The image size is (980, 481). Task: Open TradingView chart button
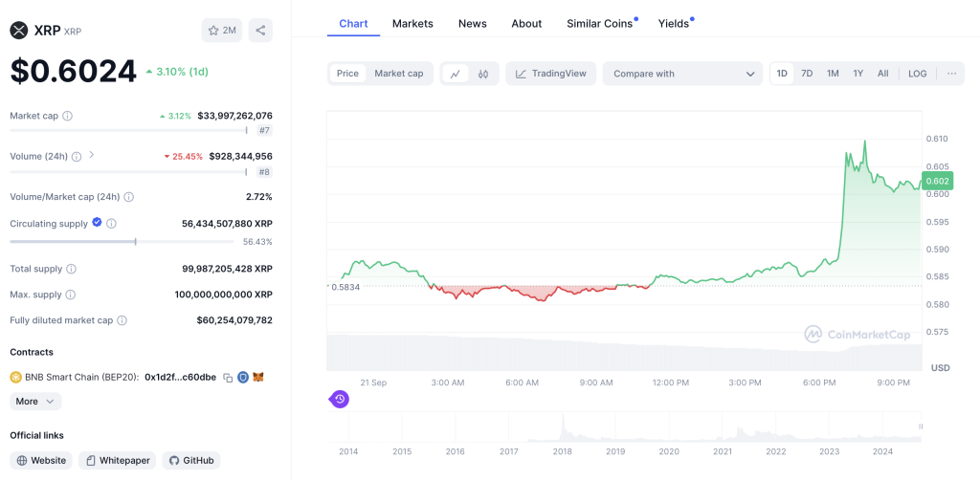(550, 74)
